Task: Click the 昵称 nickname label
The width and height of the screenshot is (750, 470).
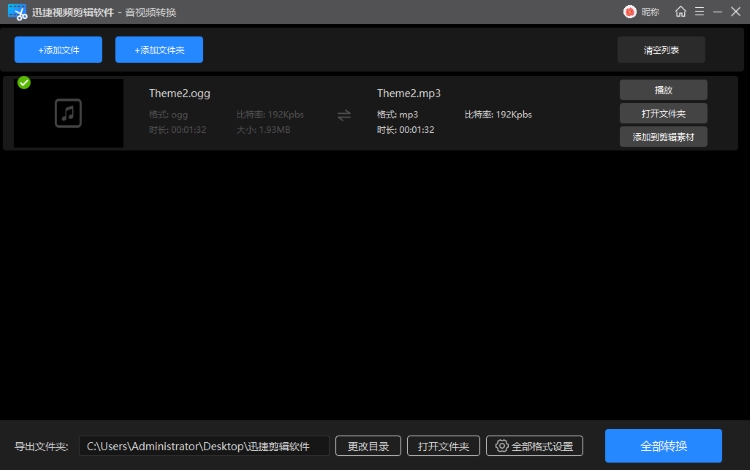Action: click(650, 12)
